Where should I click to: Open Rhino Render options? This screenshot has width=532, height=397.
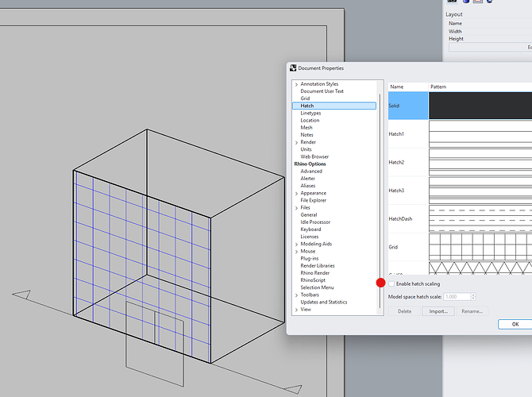(315, 273)
